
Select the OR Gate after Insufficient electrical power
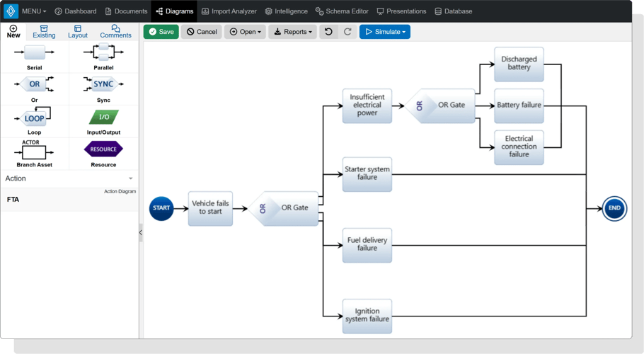point(440,105)
